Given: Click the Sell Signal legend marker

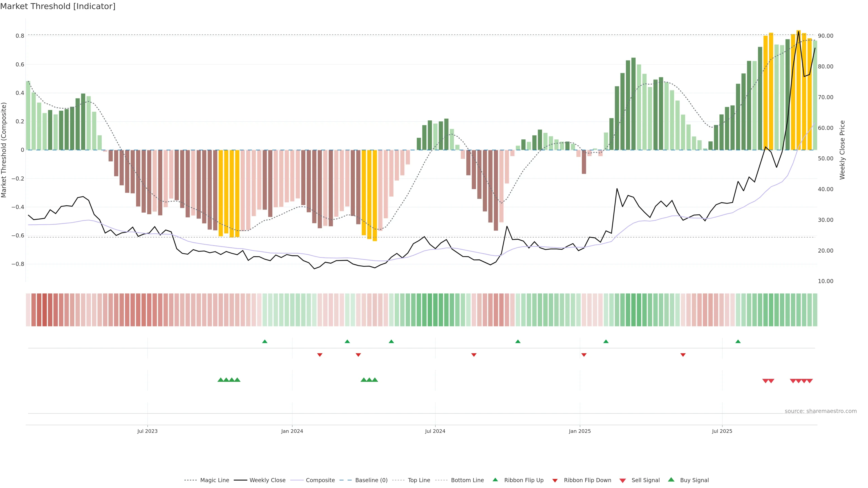Looking at the screenshot, I should (623, 481).
